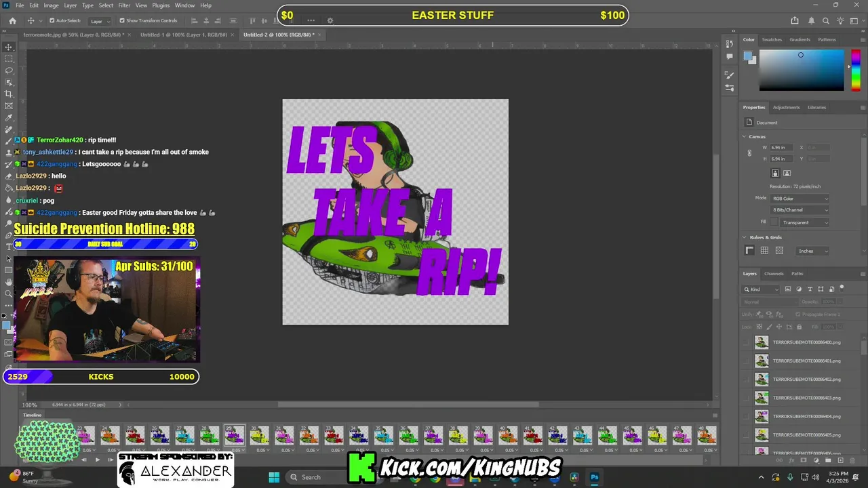
Task: Click the Windows Start button
Action: (274, 477)
